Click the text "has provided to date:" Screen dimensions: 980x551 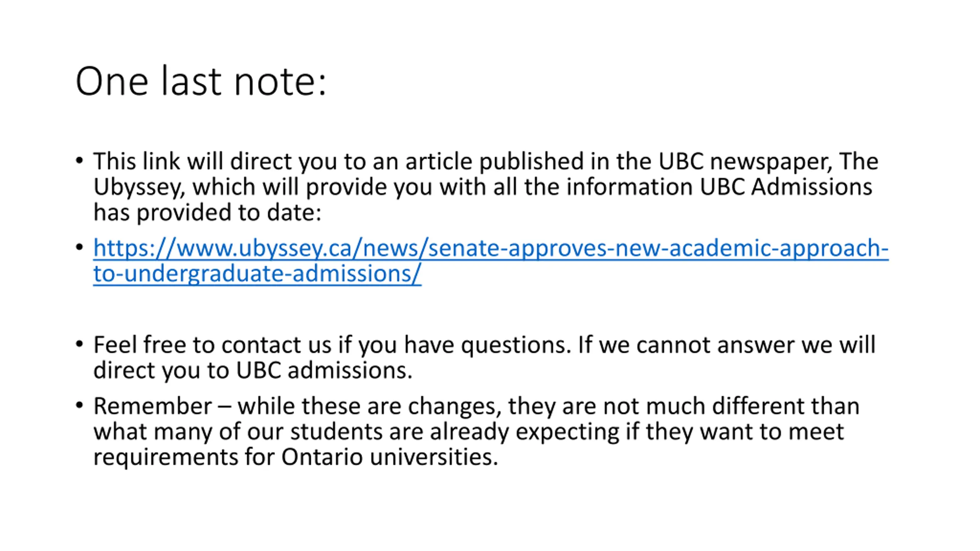point(207,213)
